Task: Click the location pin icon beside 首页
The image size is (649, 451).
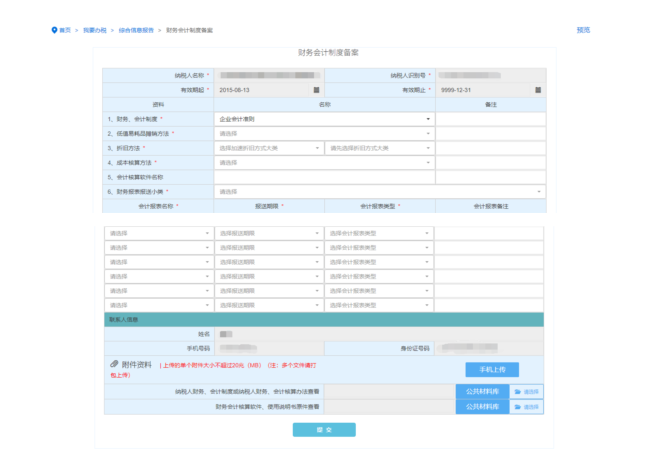Action: pos(54,30)
